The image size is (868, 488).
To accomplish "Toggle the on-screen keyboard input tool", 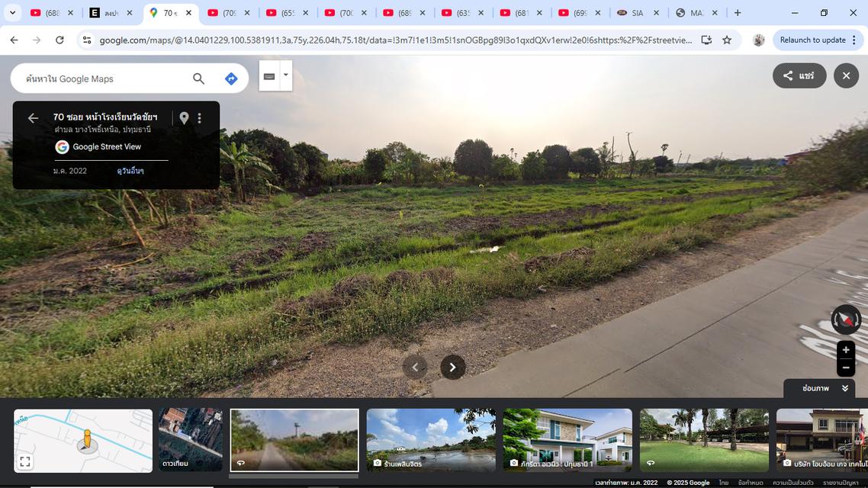I will (269, 76).
